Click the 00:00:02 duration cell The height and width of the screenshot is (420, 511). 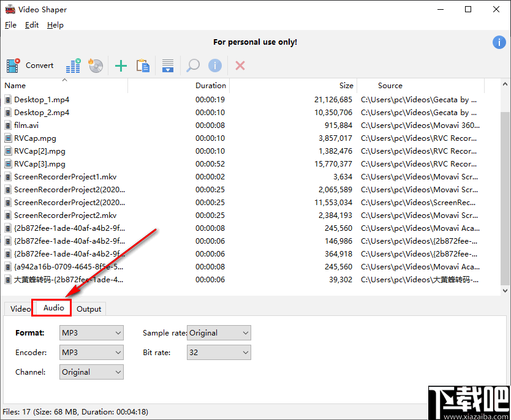[x=210, y=177]
